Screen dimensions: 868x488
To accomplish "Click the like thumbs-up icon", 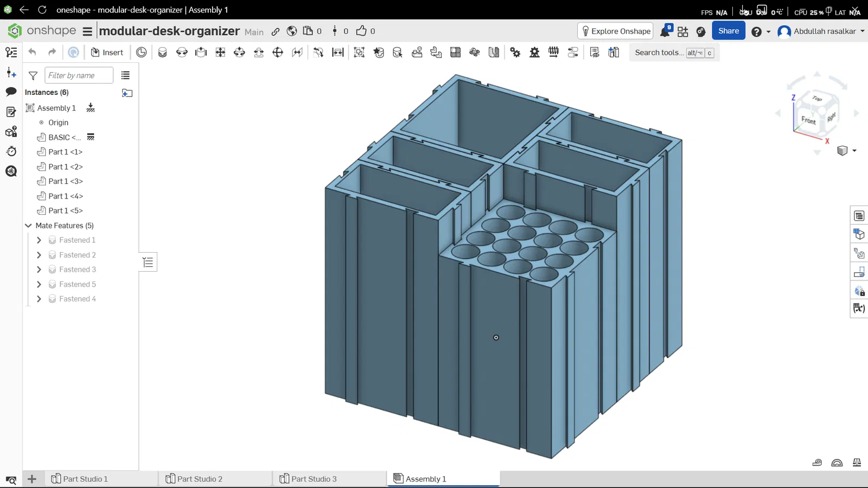I will pyautogui.click(x=361, y=31).
